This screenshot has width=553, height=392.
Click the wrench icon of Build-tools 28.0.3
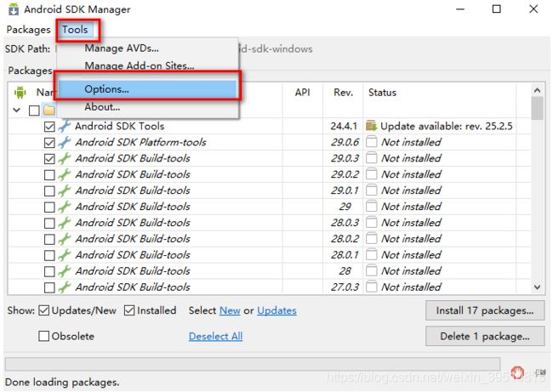point(65,223)
